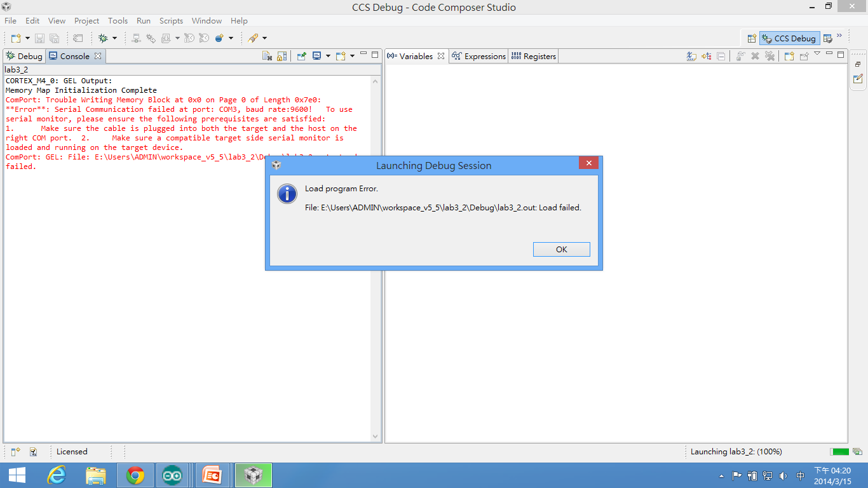This screenshot has height=488, width=868.
Task: Click the Restore icon in right trim
Action: [x=858, y=64]
